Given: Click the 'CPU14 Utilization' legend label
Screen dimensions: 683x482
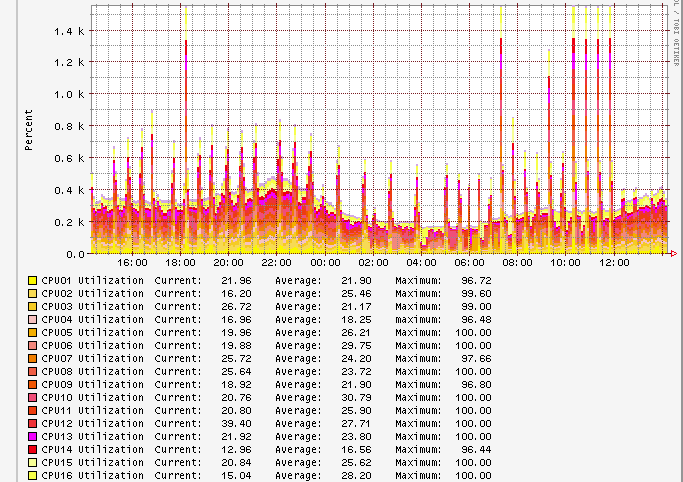Looking at the screenshot, I should click(x=92, y=450).
